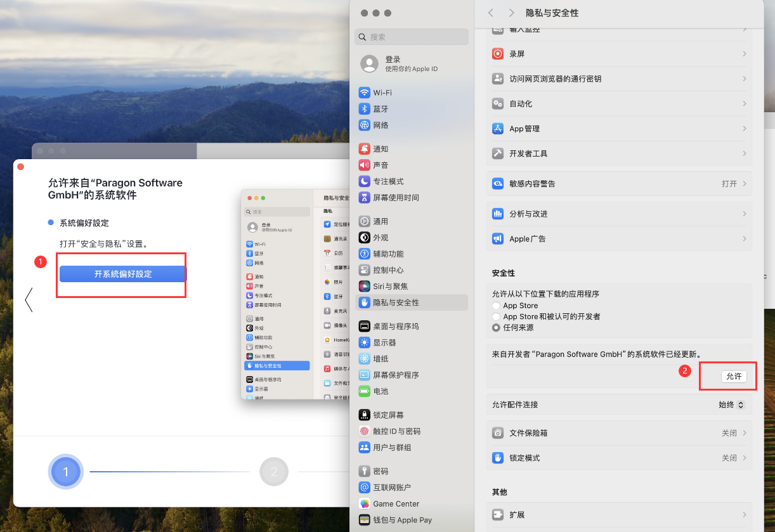Open Siri与聚焦 sidebar icon

pyautogui.click(x=364, y=287)
